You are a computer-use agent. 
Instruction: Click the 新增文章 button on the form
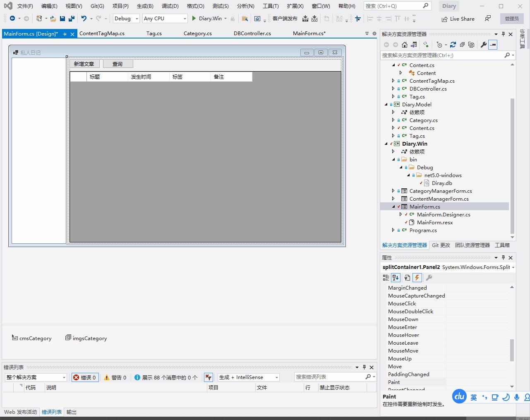coord(84,64)
